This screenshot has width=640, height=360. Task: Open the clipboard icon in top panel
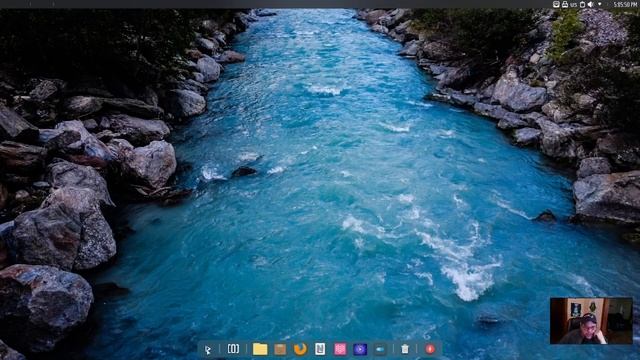point(582,4)
